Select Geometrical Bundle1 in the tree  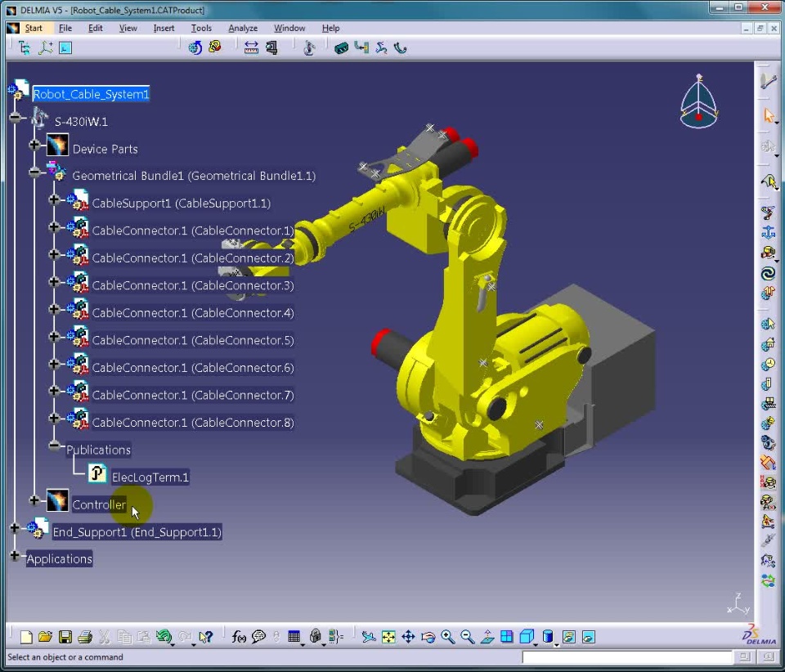[x=194, y=176]
